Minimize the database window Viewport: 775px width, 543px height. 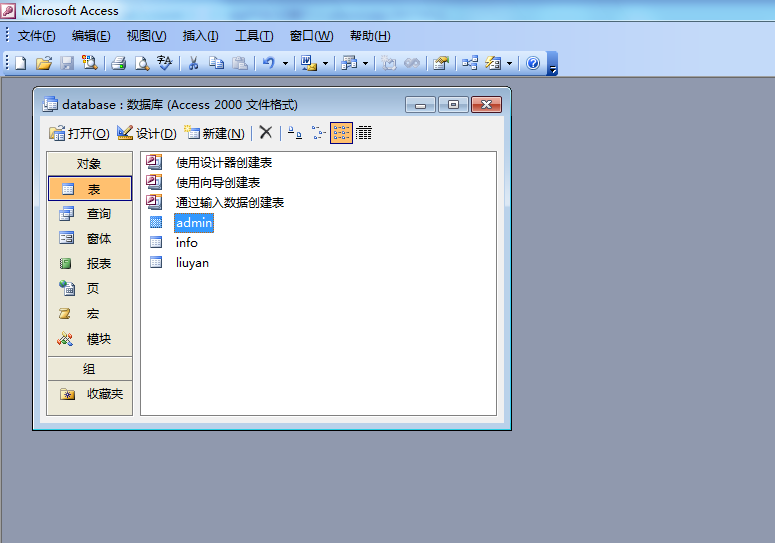point(420,105)
